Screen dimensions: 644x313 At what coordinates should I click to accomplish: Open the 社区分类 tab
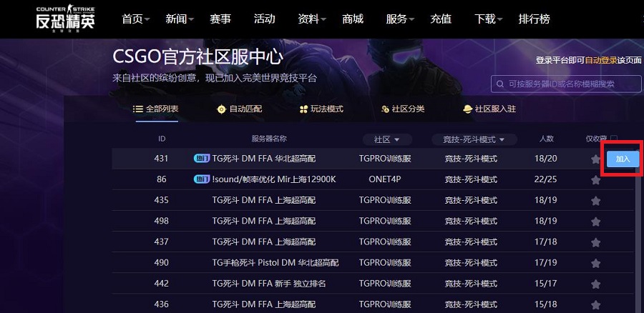[402, 109]
